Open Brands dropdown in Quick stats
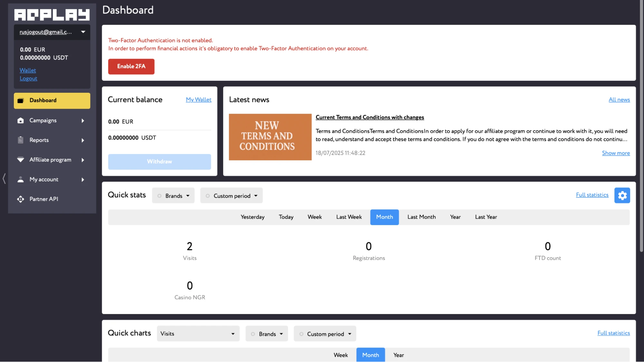The width and height of the screenshot is (644, 362). tap(173, 195)
